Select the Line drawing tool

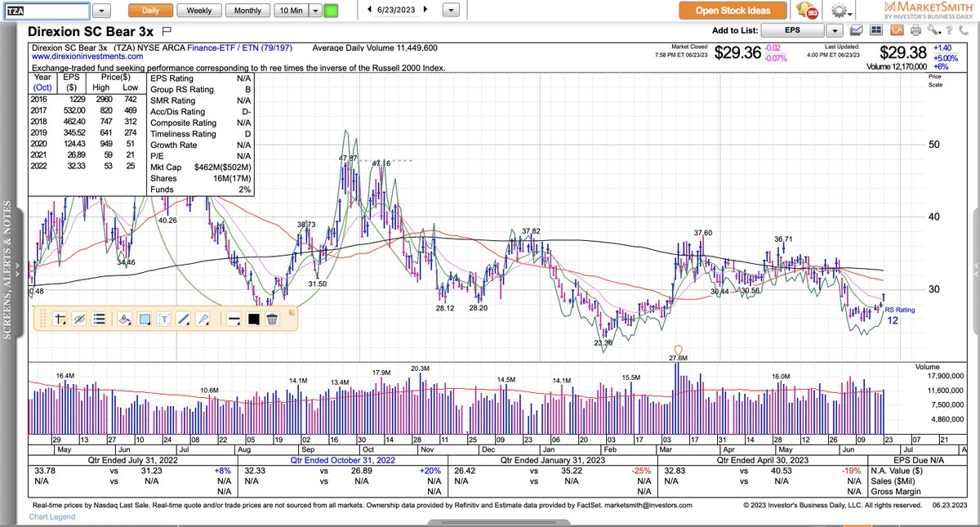(x=181, y=319)
